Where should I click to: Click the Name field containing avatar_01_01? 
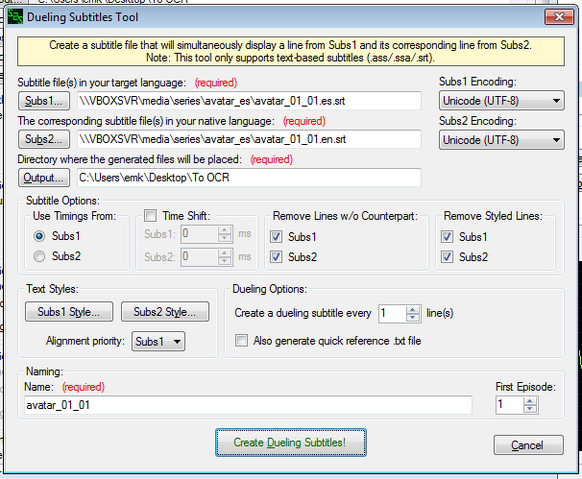248,405
